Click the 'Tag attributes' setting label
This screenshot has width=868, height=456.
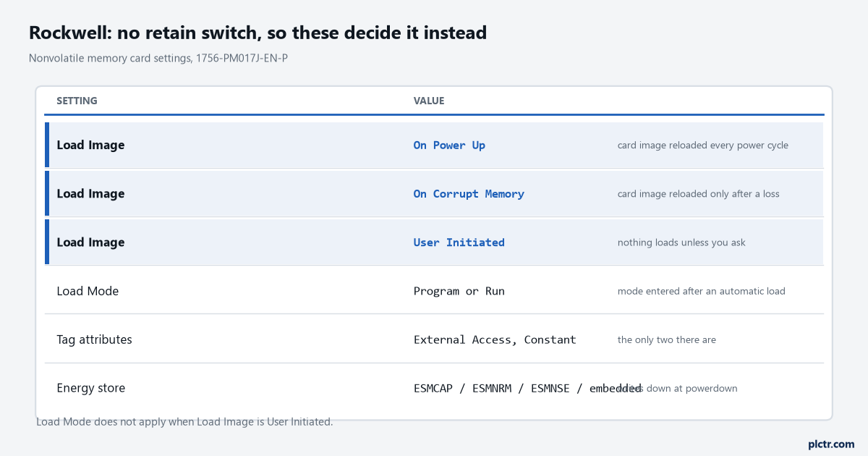click(94, 339)
